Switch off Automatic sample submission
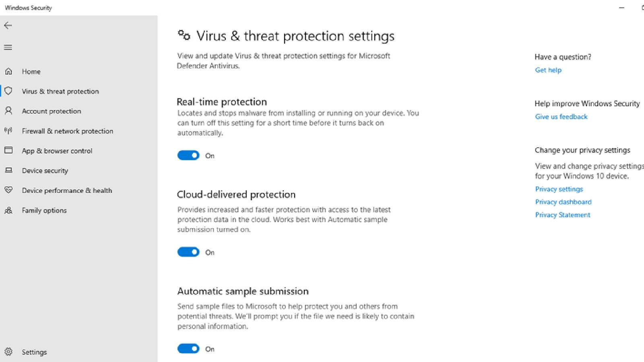The image size is (644, 362). point(188,349)
